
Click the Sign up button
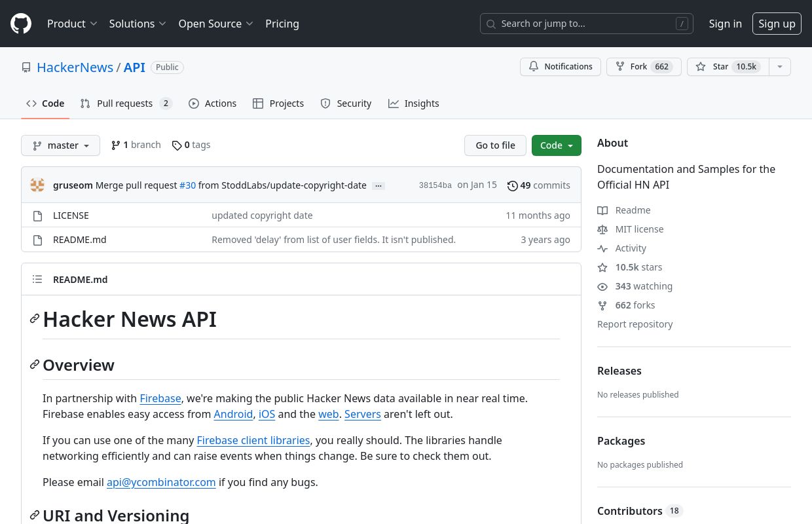point(777,24)
